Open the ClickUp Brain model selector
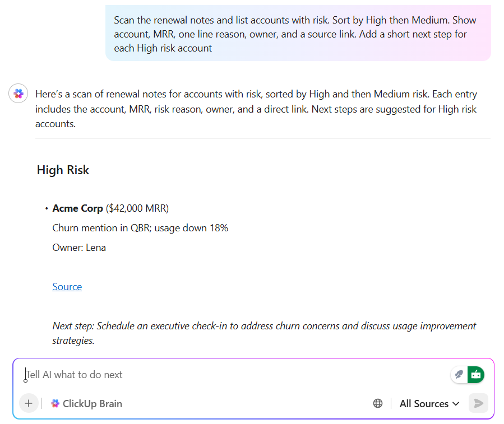 pos(87,403)
